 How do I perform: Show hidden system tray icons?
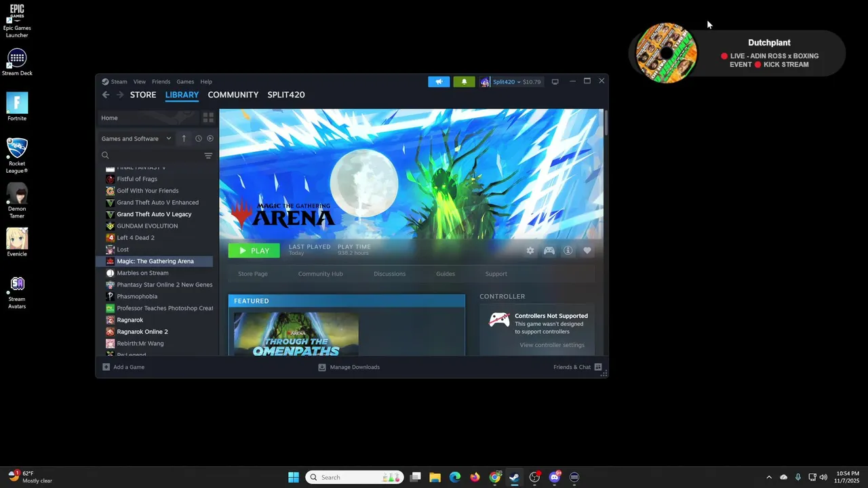[x=768, y=477]
